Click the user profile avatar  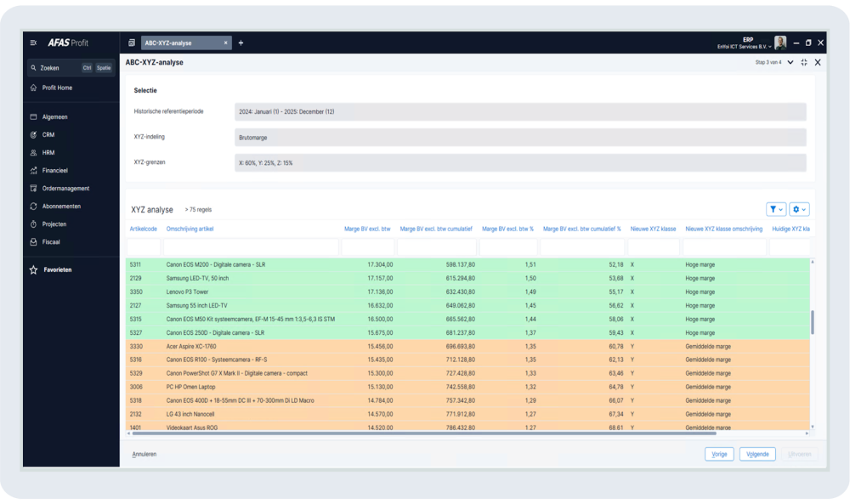click(x=780, y=42)
